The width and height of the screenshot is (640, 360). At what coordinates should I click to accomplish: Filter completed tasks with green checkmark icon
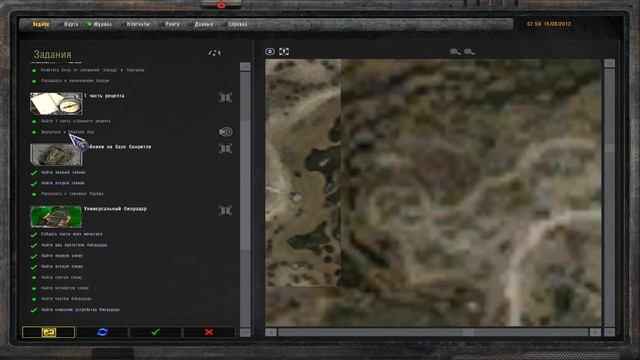pyautogui.click(x=156, y=332)
